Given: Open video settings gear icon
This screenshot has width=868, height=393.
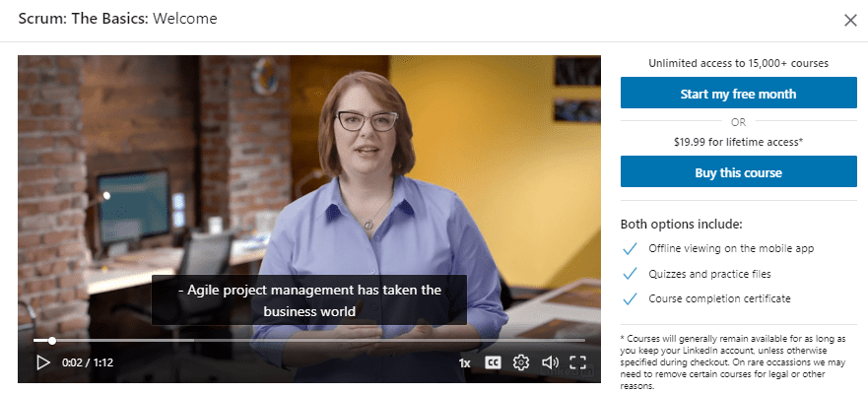Looking at the screenshot, I should point(521,362).
